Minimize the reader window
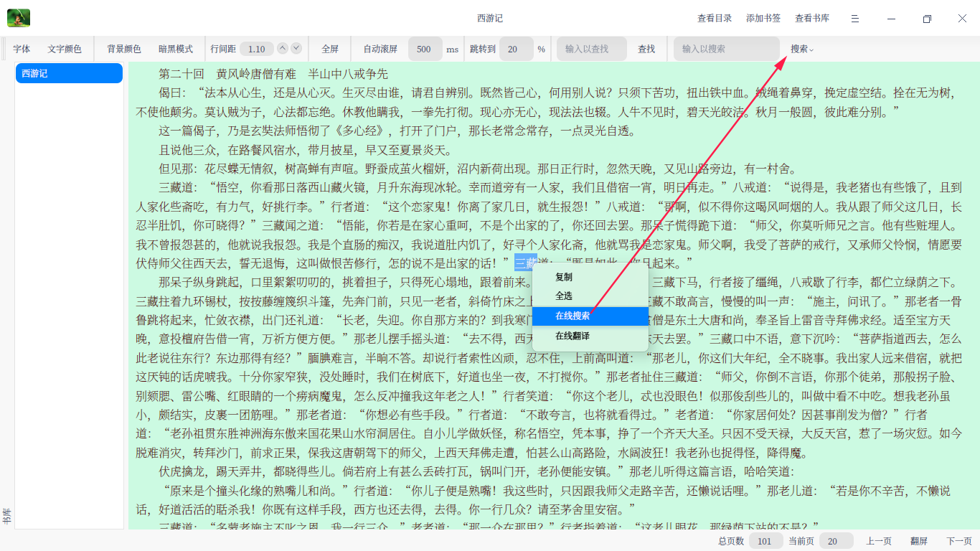 [892, 19]
